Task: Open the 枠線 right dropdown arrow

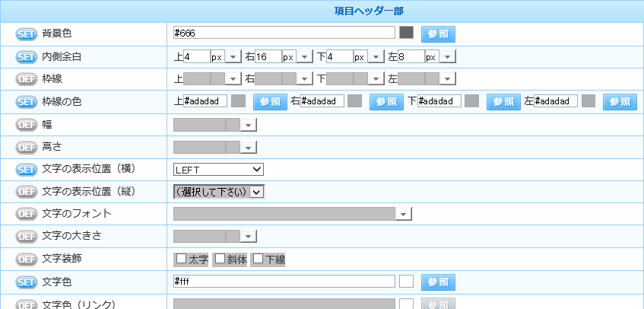Action: tap(305, 79)
